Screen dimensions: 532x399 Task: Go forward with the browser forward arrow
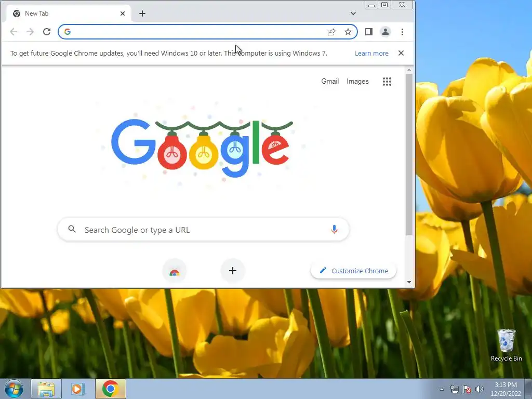pos(30,32)
